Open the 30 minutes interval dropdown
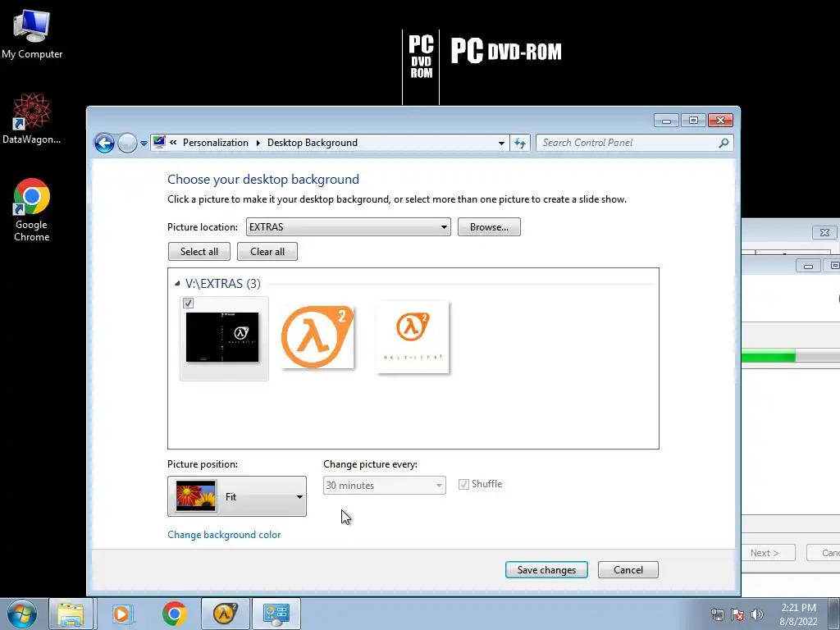Screen dimensions: 840x630 [x=384, y=486]
